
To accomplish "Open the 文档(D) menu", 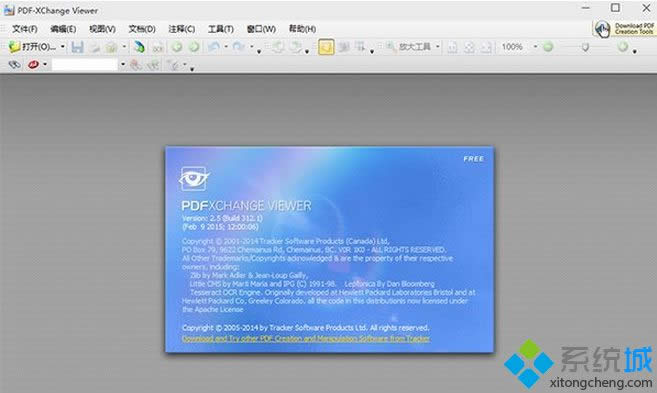I will tap(142, 29).
